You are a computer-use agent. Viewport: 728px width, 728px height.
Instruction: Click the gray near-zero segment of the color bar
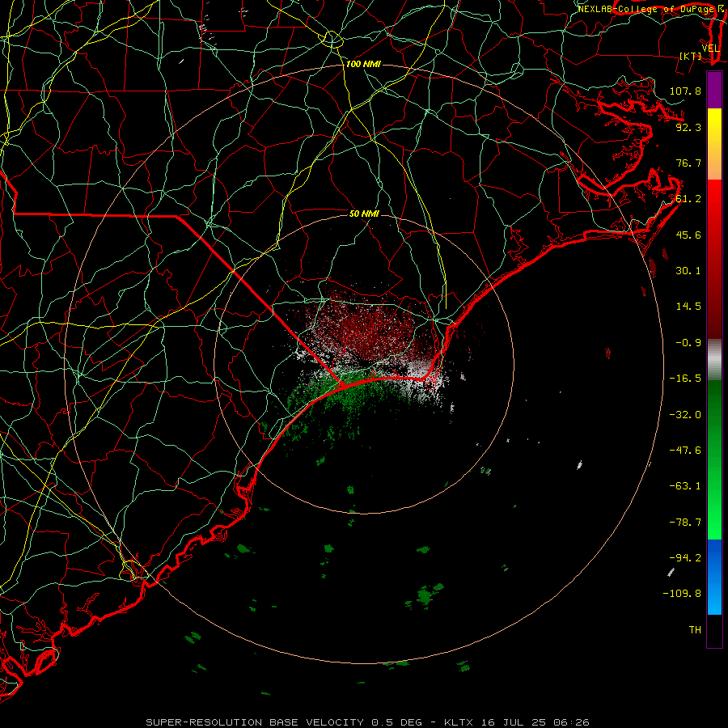tap(714, 360)
